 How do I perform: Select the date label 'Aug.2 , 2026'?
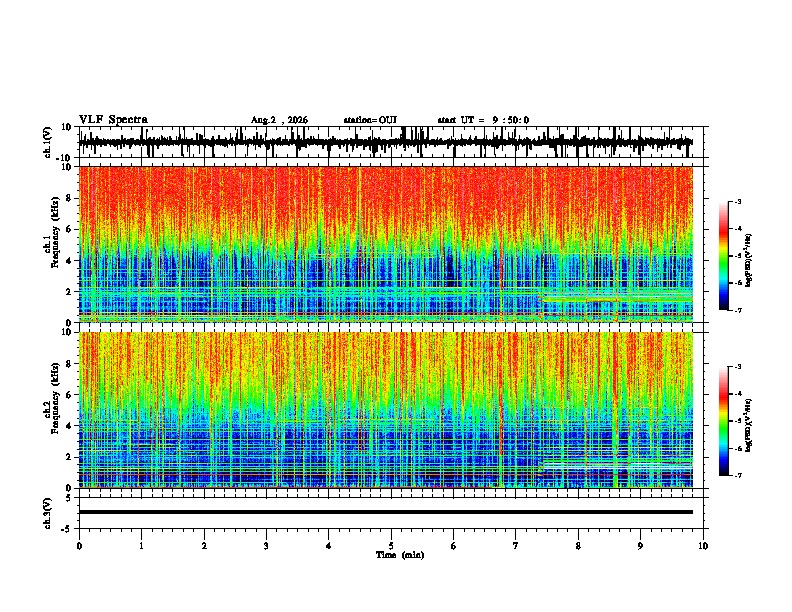point(279,120)
